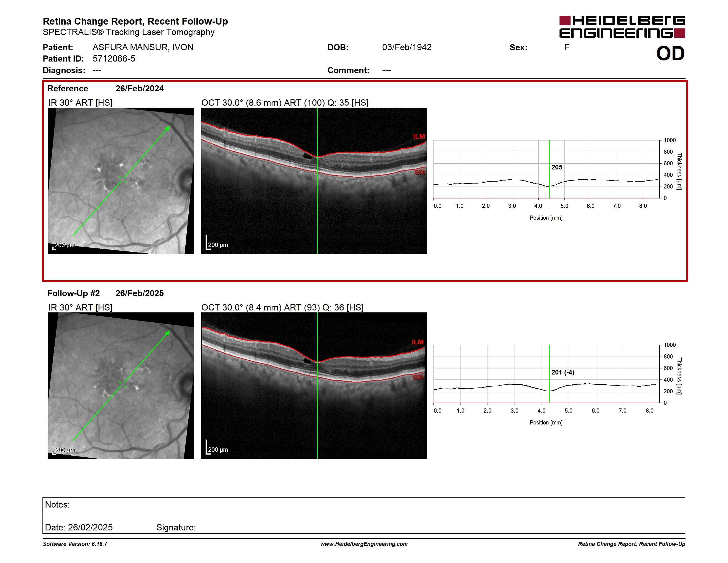Click the 200 µm scale bar in Follow-Up OCT
Screen dimensions: 728x563
[x=217, y=447]
